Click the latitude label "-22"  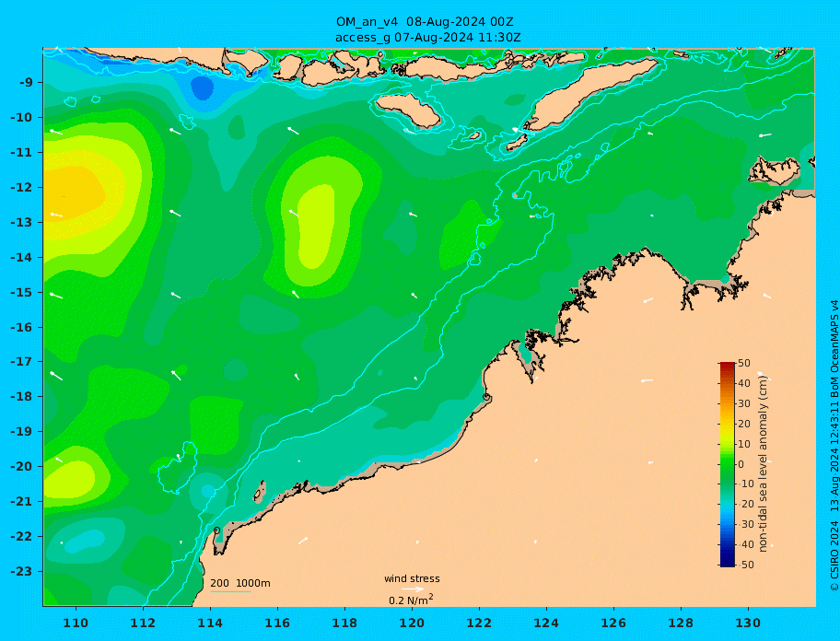tap(22, 537)
